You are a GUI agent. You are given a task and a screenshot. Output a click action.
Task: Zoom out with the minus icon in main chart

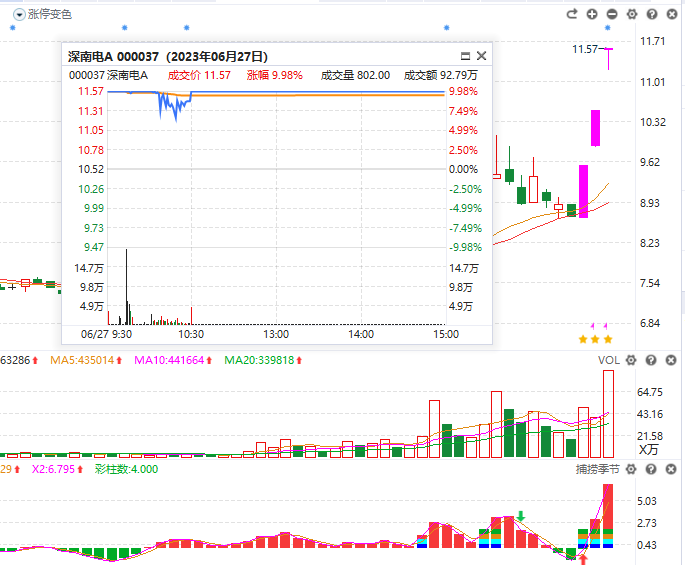[612, 14]
